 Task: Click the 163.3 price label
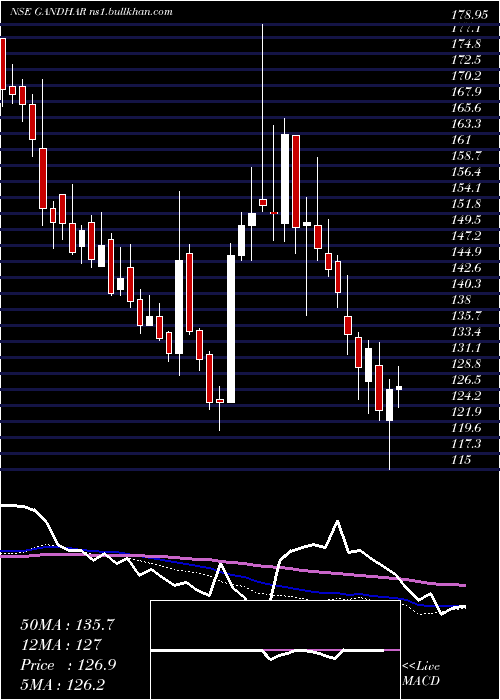(467, 124)
